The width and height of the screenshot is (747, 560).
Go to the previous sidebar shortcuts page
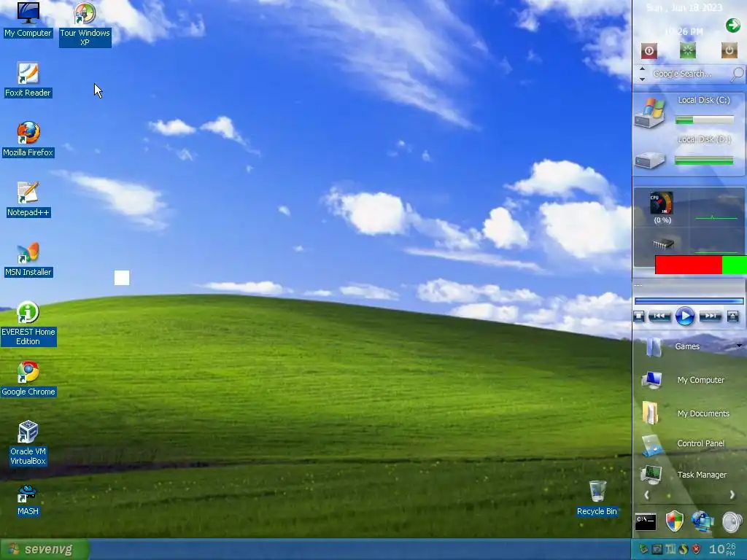[x=646, y=495]
